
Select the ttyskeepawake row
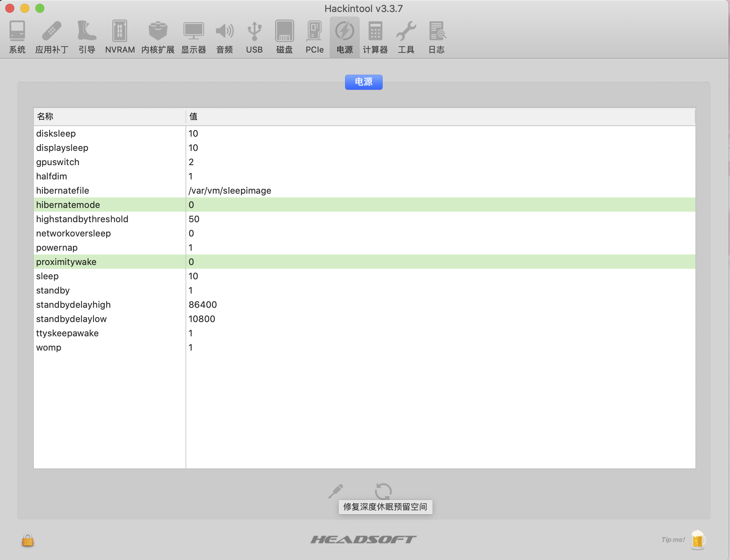click(364, 333)
